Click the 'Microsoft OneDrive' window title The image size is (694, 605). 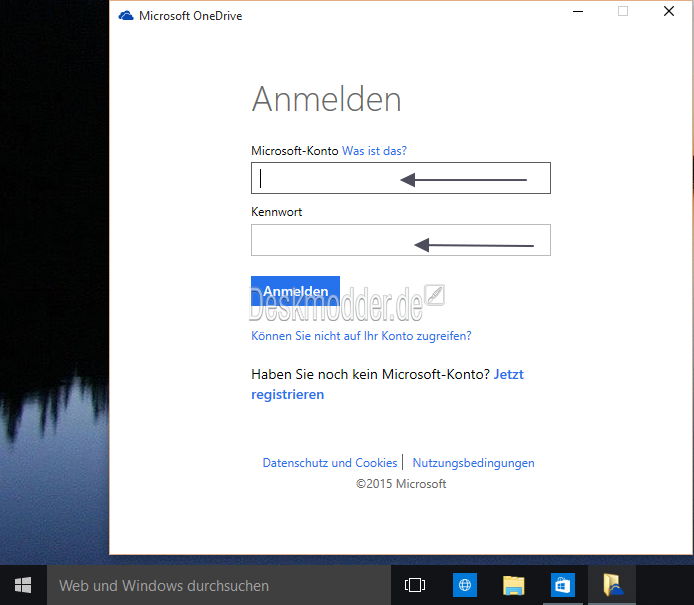(191, 16)
